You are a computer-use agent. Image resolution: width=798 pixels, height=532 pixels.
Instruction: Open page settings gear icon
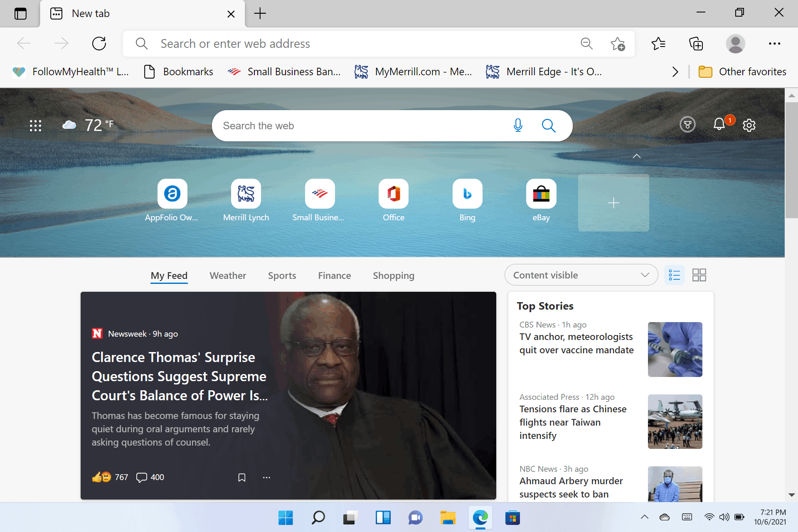coord(749,125)
